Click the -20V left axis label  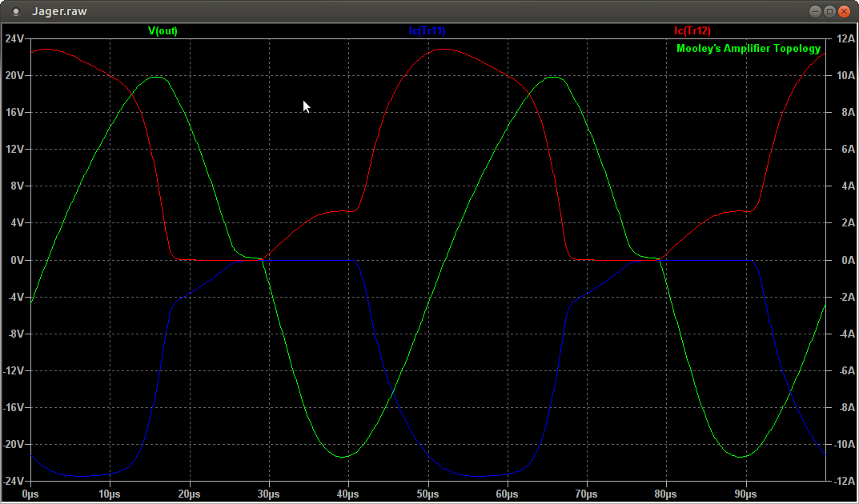pyautogui.click(x=14, y=444)
